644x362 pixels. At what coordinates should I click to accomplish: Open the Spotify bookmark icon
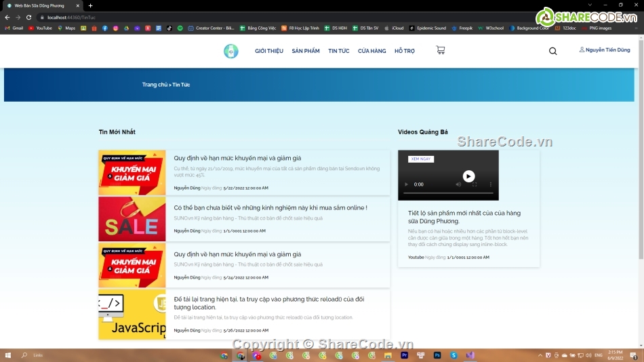[x=180, y=28]
